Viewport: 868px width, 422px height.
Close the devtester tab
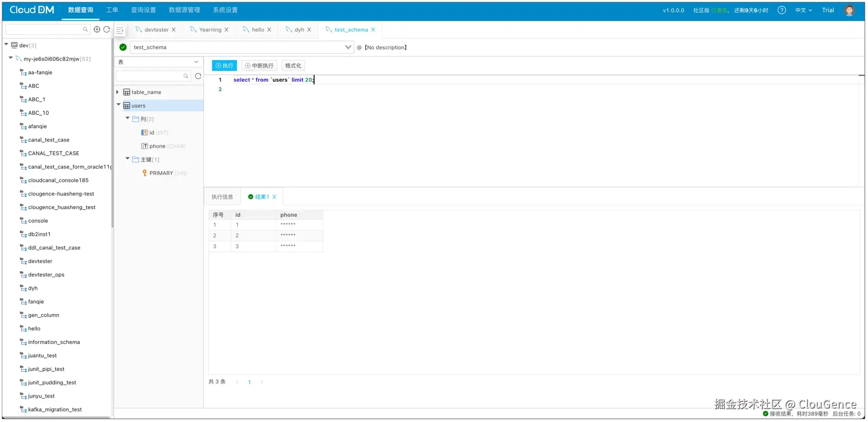click(x=174, y=30)
